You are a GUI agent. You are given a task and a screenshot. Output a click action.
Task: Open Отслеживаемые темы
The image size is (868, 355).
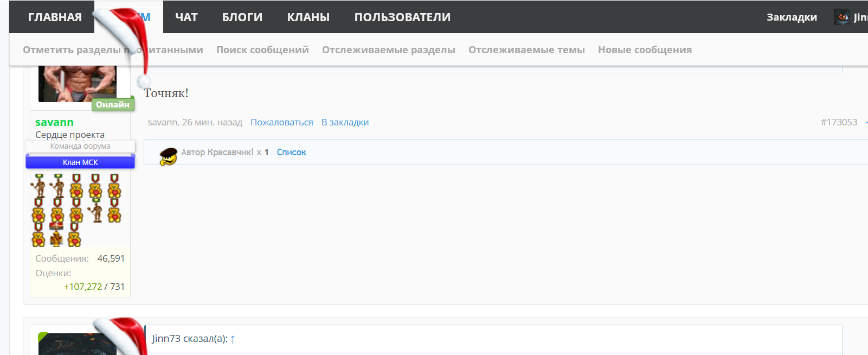coord(526,49)
